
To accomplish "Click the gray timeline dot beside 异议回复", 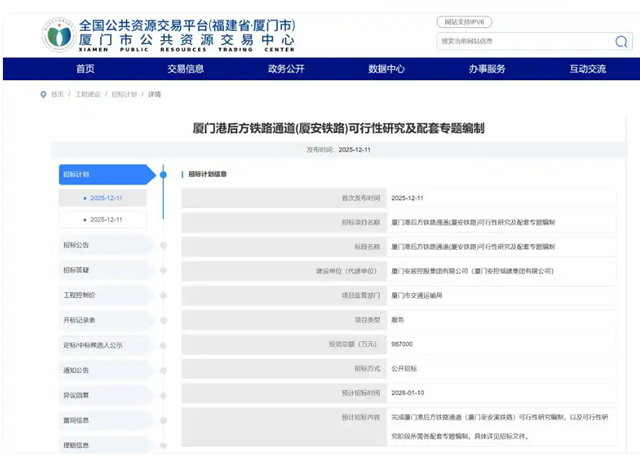I will tap(163, 395).
